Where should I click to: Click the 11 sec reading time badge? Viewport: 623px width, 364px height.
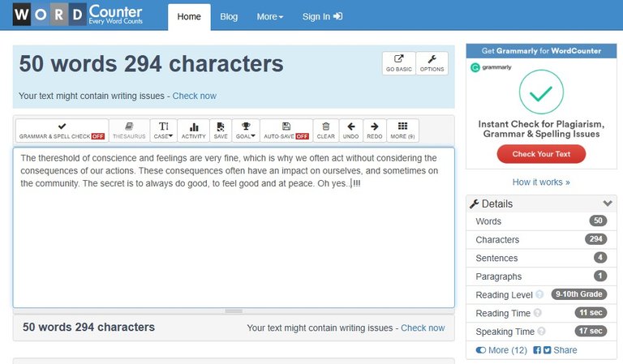pyautogui.click(x=591, y=313)
